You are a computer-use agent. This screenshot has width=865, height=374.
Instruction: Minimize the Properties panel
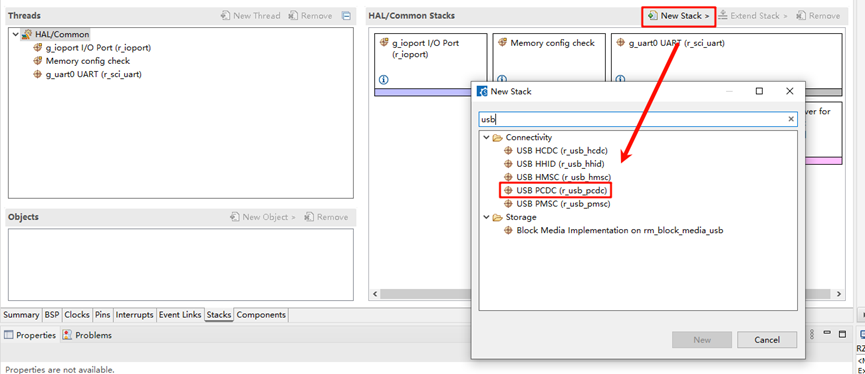tap(827, 334)
